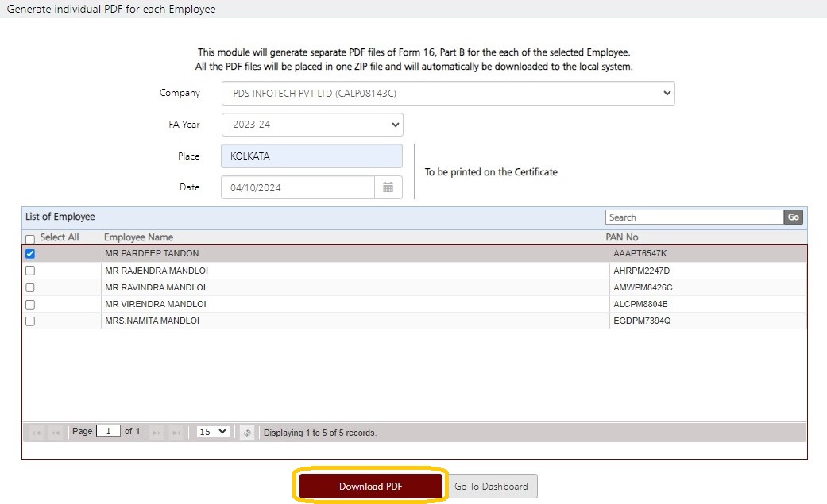Image resolution: width=827 pixels, height=504 pixels.
Task: Select PAN AAAPT6547K cell
Action: 640,253
